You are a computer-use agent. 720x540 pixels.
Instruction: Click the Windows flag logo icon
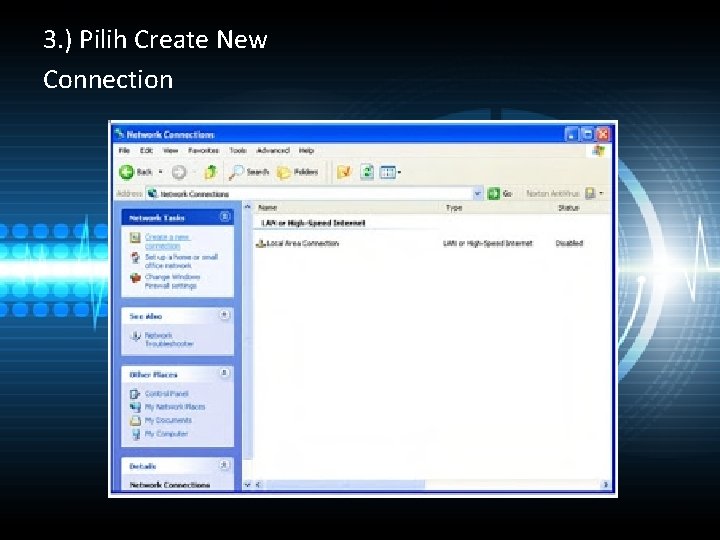click(599, 151)
